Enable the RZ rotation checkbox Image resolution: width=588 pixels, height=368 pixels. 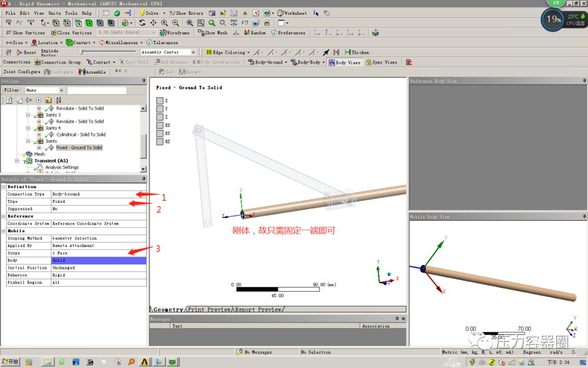tap(160, 141)
